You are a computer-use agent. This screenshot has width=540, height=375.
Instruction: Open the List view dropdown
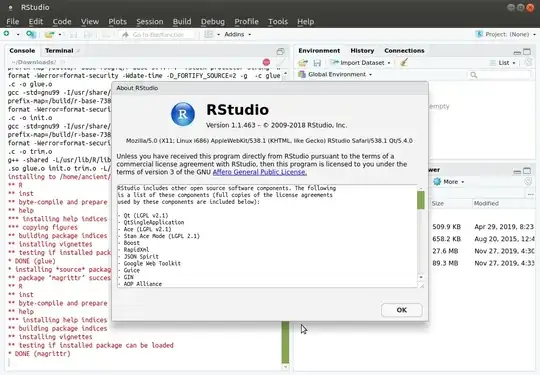click(x=503, y=63)
